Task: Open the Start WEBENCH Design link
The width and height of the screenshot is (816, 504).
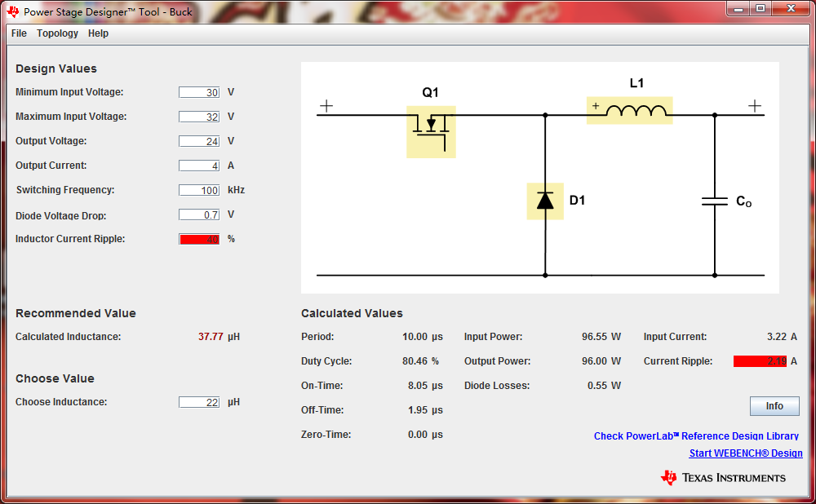Action: (x=746, y=453)
